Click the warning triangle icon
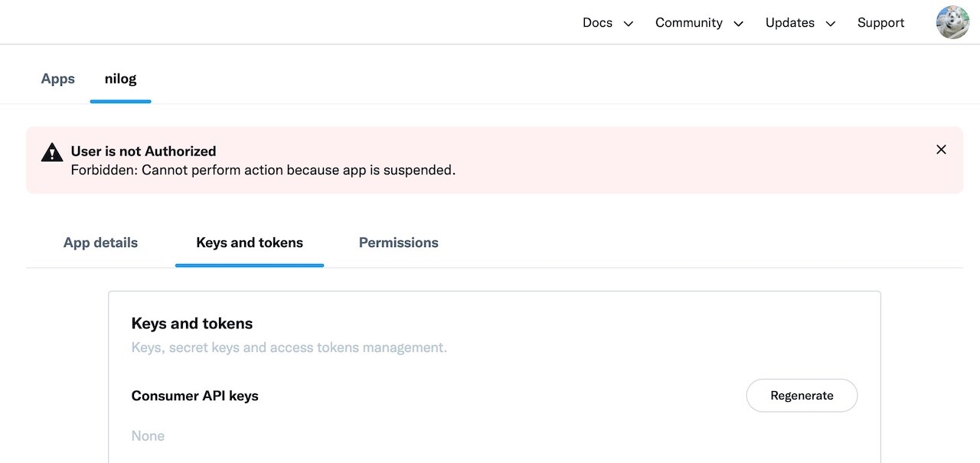This screenshot has height=463, width=980. point(52,152)
